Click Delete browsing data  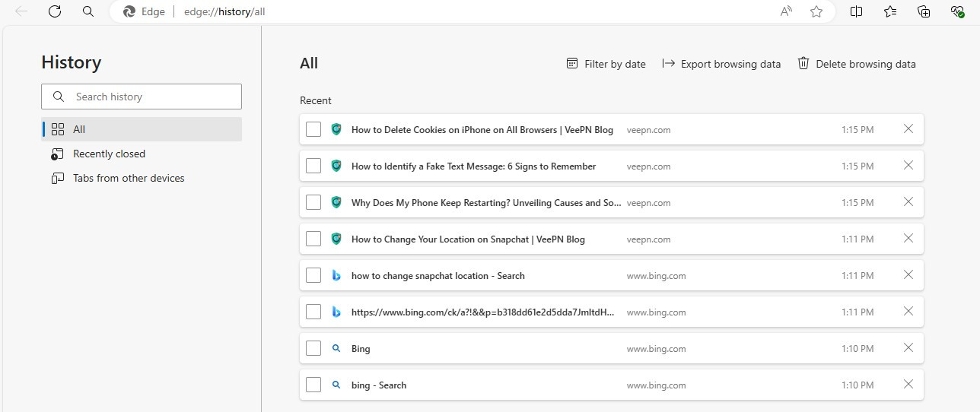tap(857, 64)
